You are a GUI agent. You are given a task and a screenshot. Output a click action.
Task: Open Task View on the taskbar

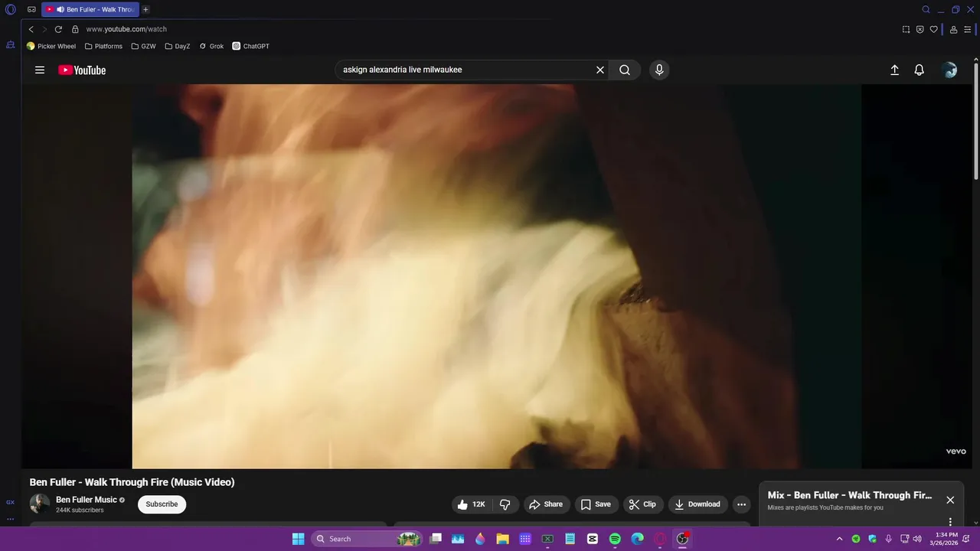pos(436,539)
